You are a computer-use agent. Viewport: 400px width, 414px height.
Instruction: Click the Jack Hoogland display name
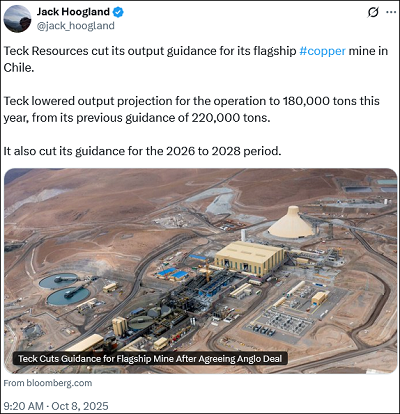click(73, 12)
